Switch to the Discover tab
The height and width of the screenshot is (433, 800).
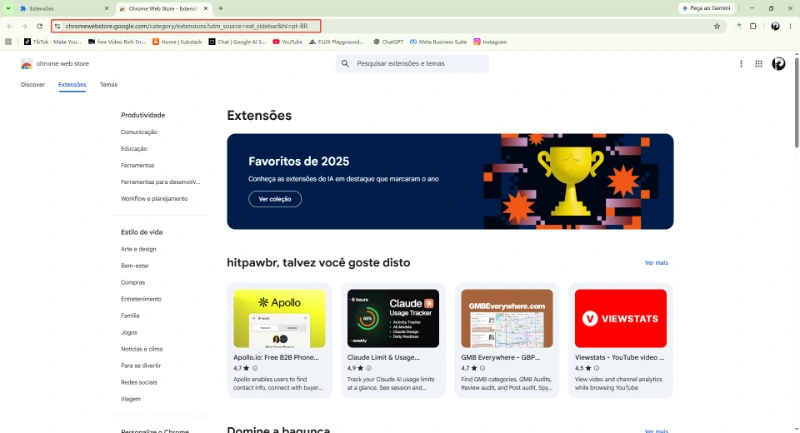33,85
